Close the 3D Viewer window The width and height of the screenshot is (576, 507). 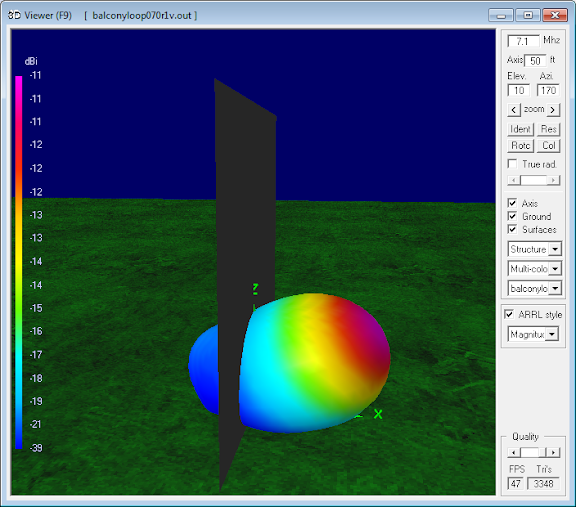pos(555,15)
